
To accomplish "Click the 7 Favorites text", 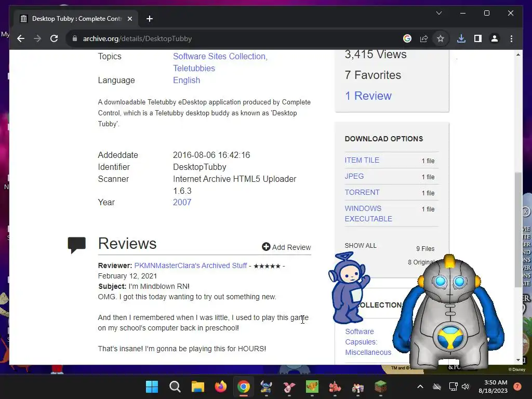I will coord(373,75).
